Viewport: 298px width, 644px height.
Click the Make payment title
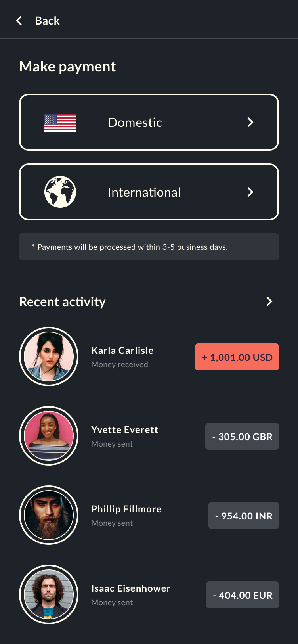pos(67,66)
